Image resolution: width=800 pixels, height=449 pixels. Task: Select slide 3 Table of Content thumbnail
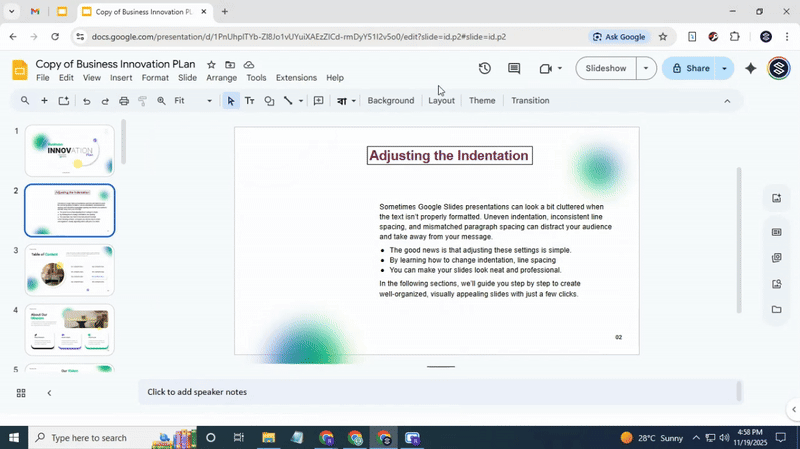[70, 270]
